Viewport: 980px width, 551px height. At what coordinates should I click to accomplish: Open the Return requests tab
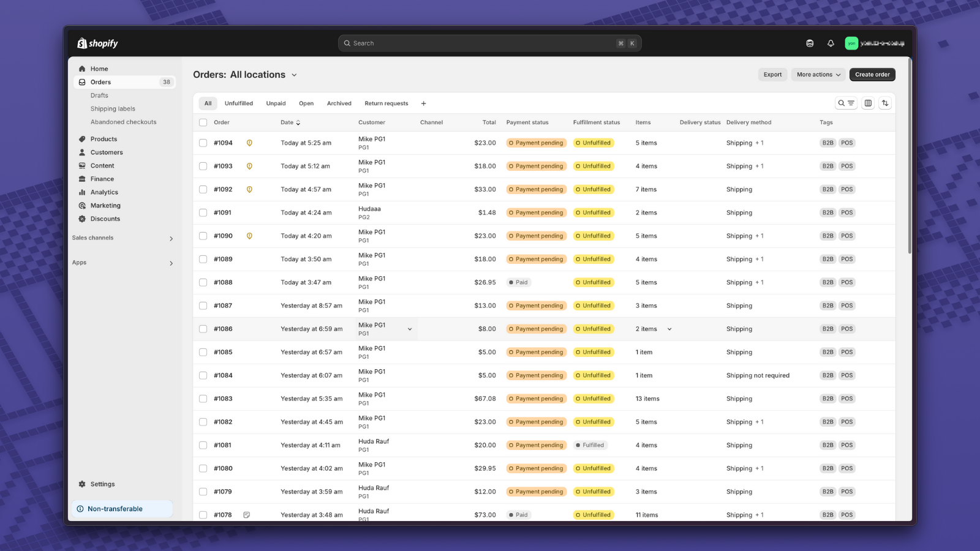[x=386, y=103]
